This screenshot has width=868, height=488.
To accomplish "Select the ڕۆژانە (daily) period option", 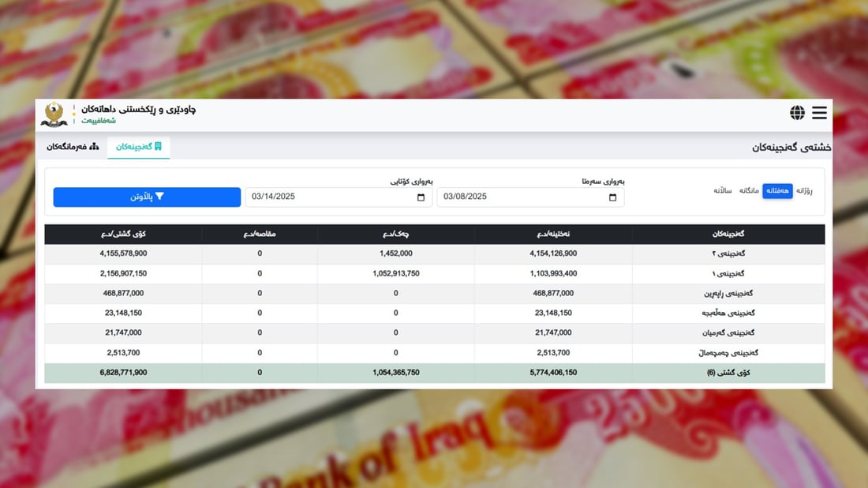I will [x=804, y=190].
